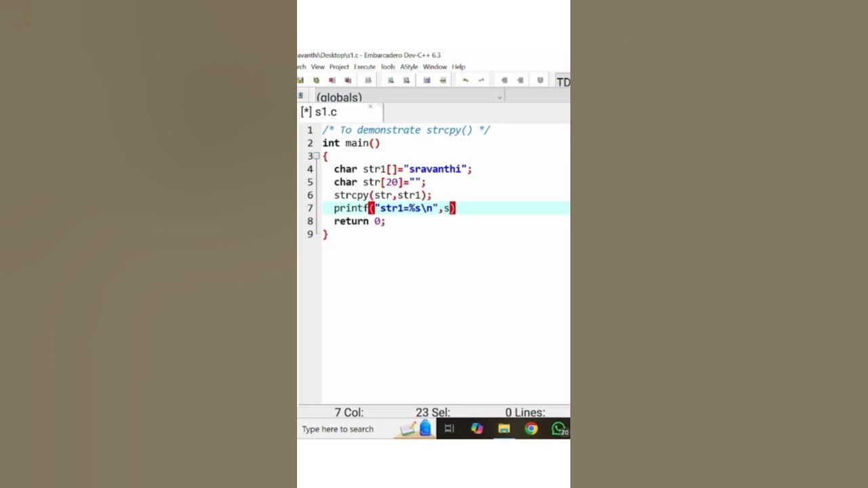Click the Close All files toolbar icon
The width and height of the screenshot is (868, 488).
coord(348,80)
